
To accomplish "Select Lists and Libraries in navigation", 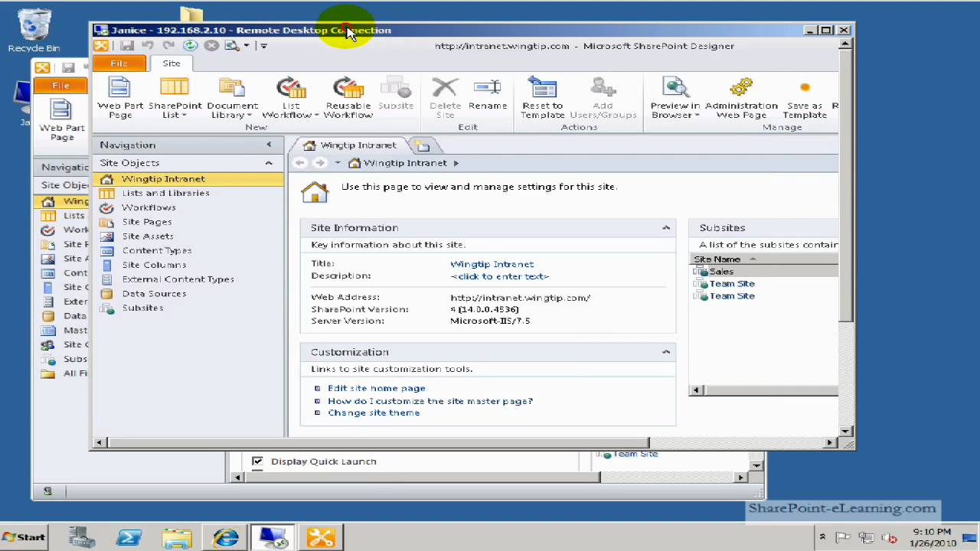I will click(165, 193).
